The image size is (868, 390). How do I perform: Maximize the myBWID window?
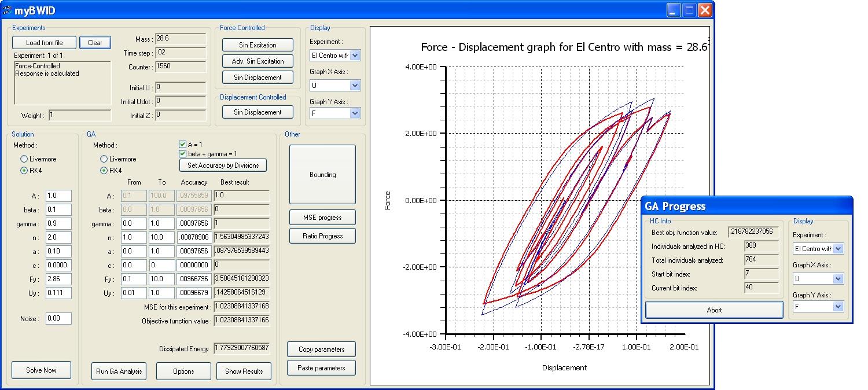tap(689, 10)
